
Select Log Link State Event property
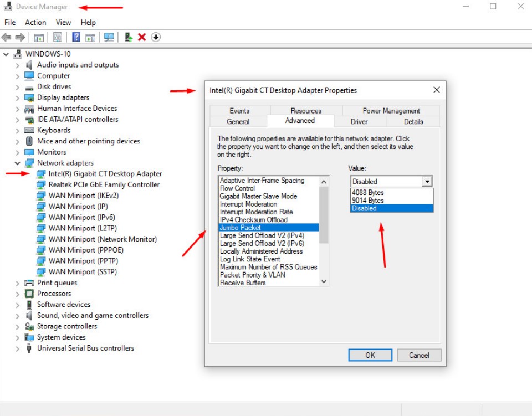[269, 259]
